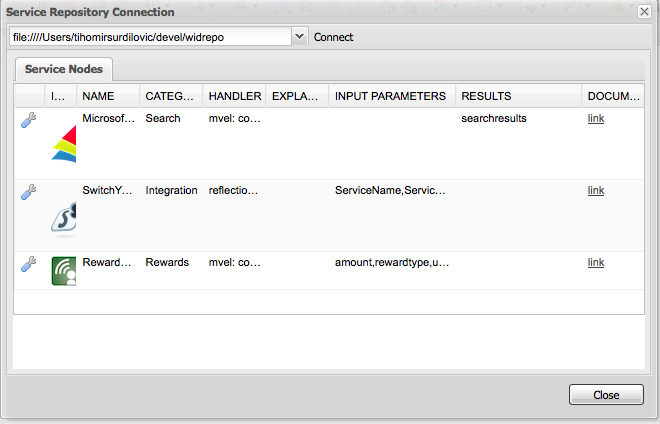This screenshot has height=424, width=660.
Task: Click the HANDLER column header
Action: [234, 96]
